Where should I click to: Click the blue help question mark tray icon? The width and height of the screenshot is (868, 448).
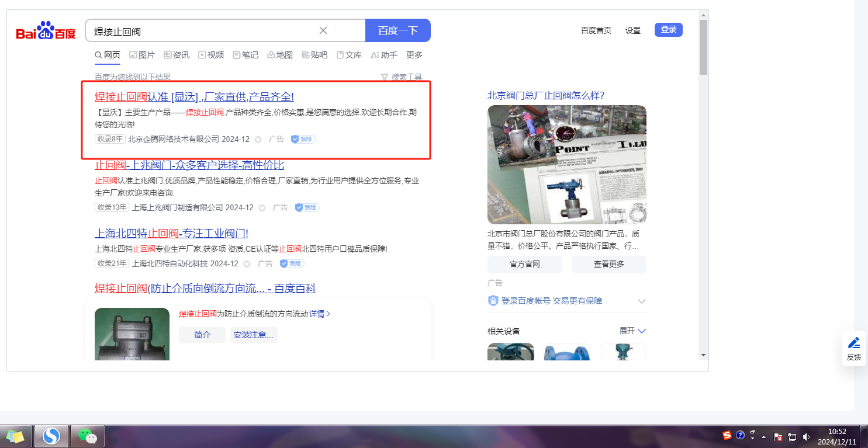[x=740, y=435]
